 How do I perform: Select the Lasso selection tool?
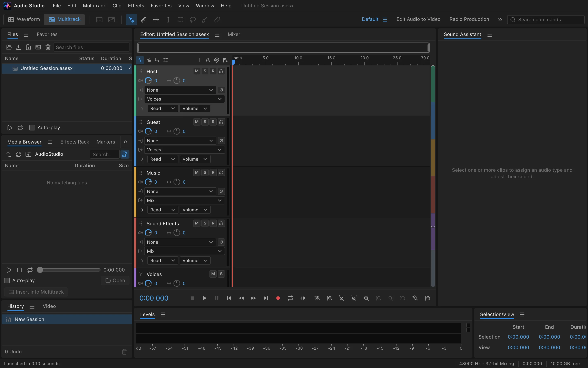(193, 19)
